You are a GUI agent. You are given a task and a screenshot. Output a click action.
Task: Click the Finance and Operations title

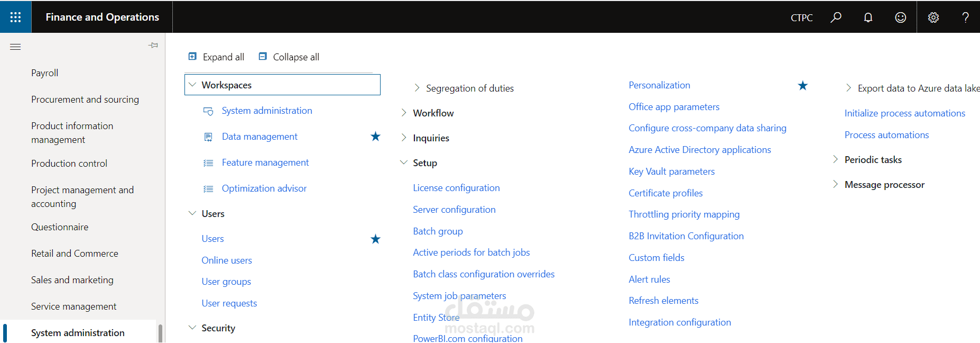pos(102,17)
